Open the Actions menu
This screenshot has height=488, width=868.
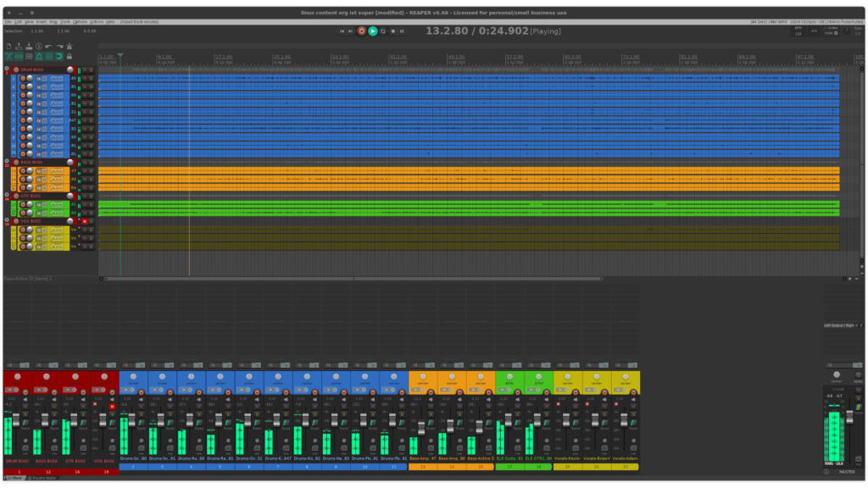[97, 22]
